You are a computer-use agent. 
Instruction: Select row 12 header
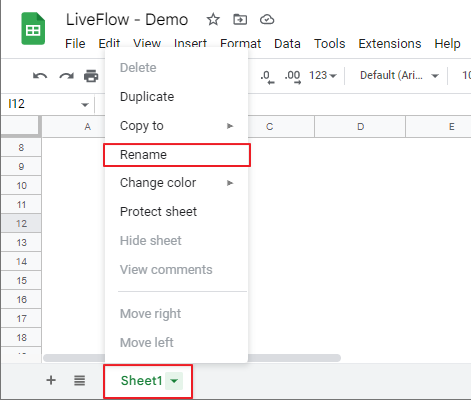(x=21, y=223)
